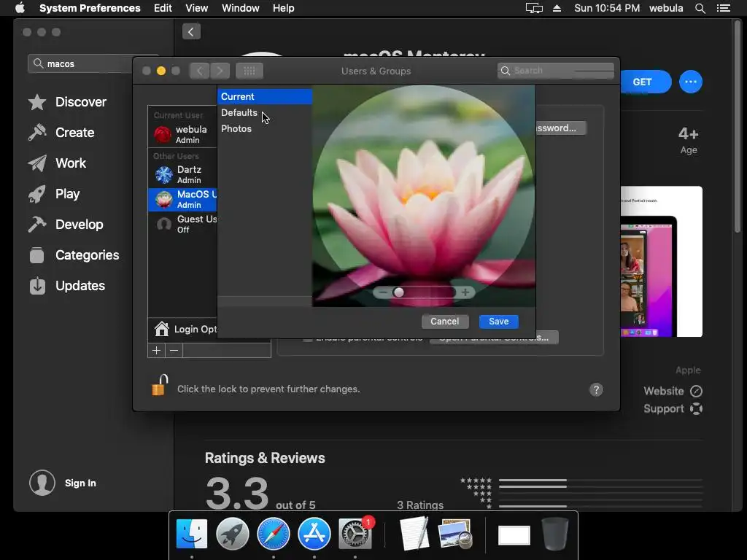
Task: Open Safari from the Dock
Action: [274, 534]
